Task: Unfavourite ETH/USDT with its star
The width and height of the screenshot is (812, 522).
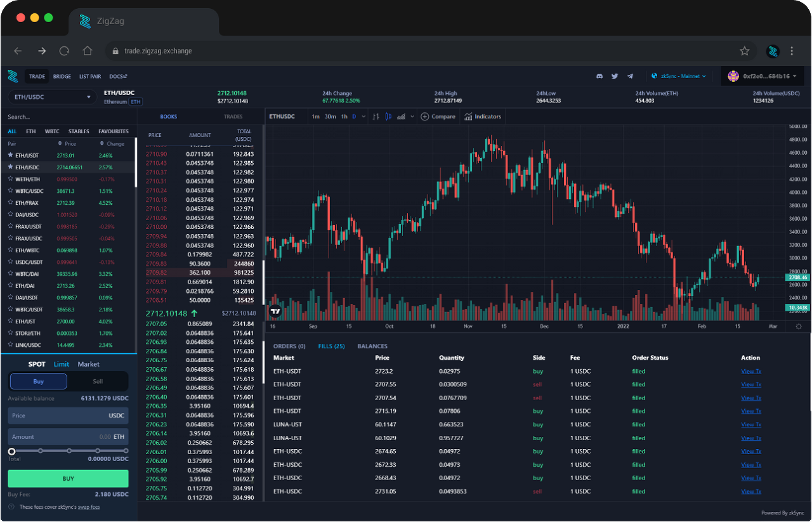Action: click(10, 155)
